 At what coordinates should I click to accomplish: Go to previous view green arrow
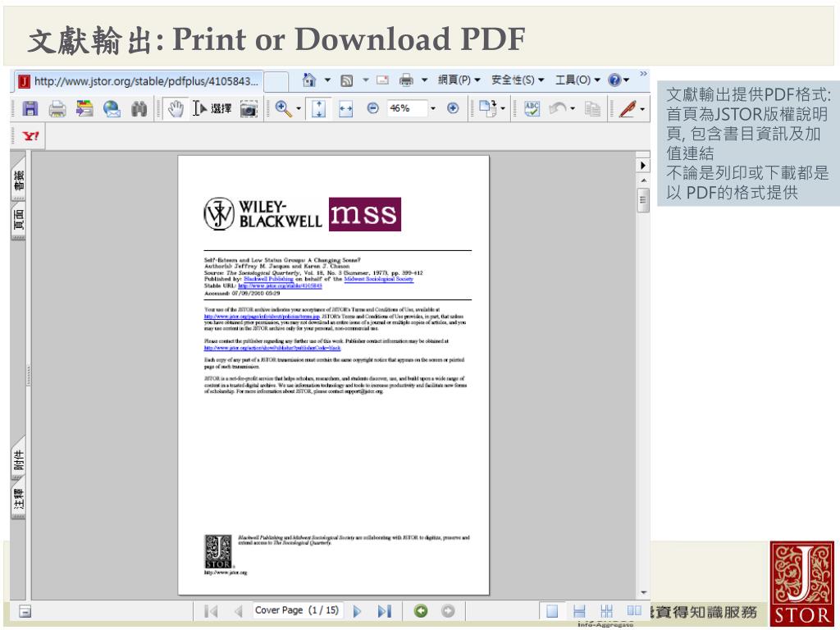pos(421,610)
